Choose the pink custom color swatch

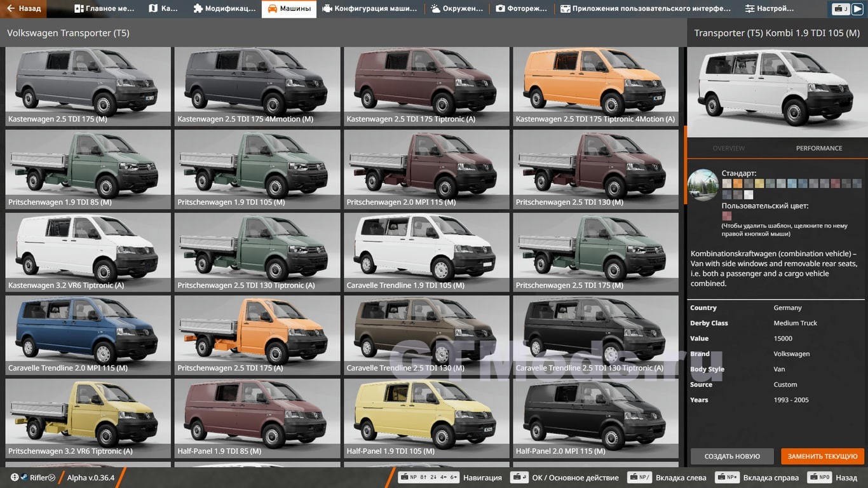pos(727,216)
